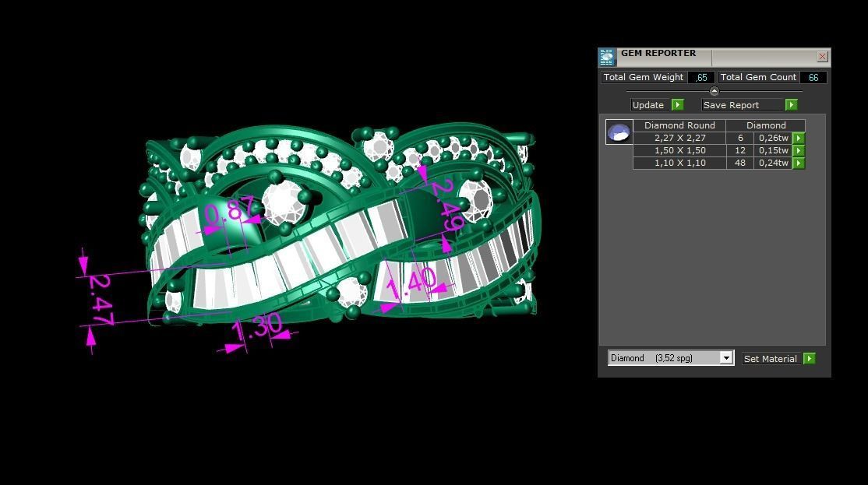This screenshot has height=485, width=868.
Task: Click the '0,26tw' weight cell
Action: (x=774, y=139)
